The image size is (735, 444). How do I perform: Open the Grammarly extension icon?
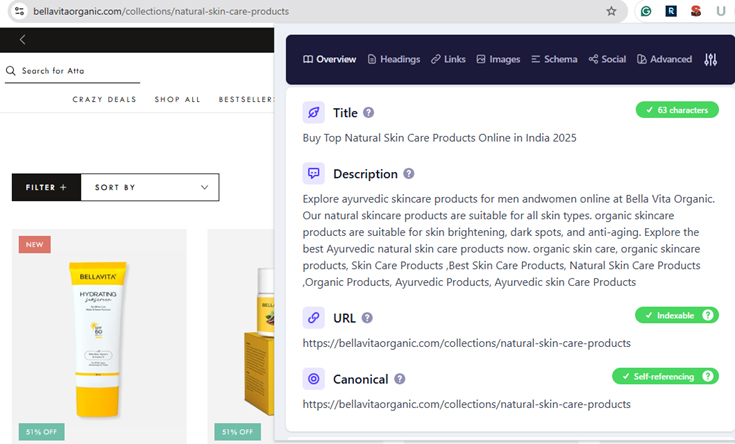pos(646,11)
